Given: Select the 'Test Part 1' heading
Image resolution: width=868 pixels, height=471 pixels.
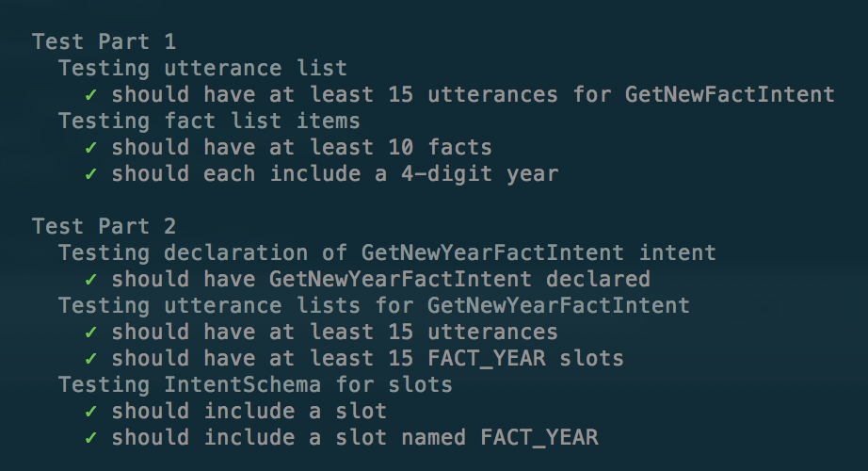Looking at the screenshot, I should pos(104,41).
